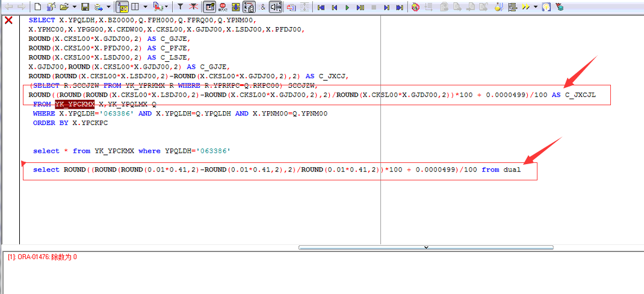This screenshot has width=644, height=294.
Task: Click the ampersand substitution variables icon
Action: [x=262, y=7]
